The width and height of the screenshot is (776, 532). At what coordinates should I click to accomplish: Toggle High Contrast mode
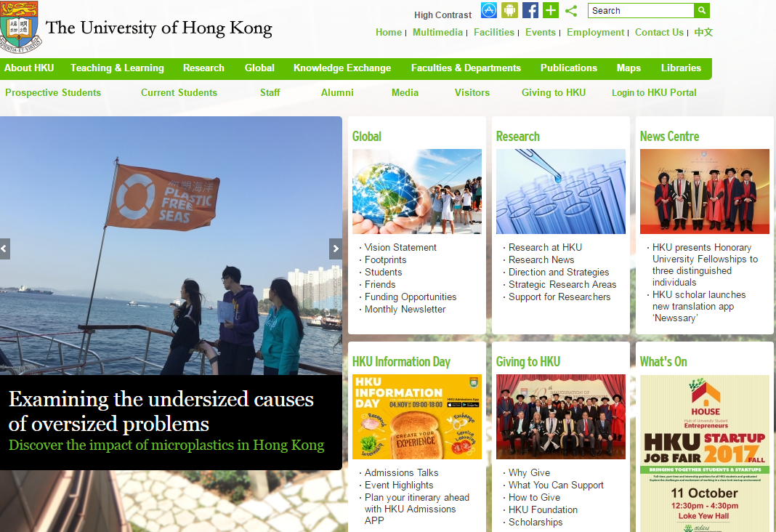tap(443, 15)
